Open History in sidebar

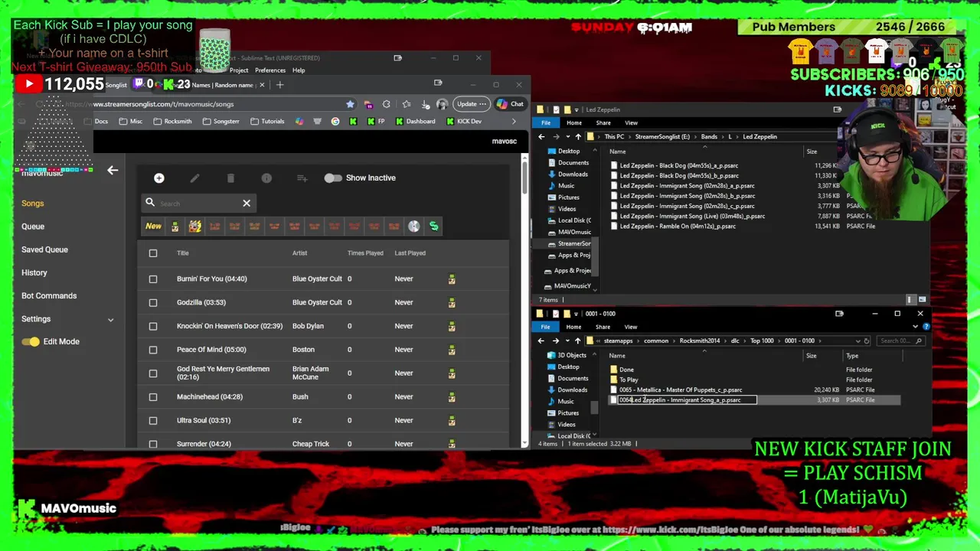34,273
